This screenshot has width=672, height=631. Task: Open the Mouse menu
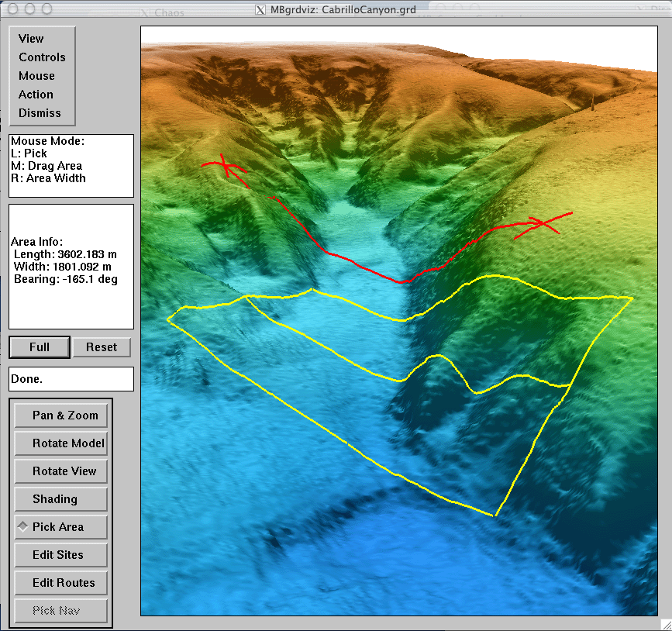[x=36, y=76]
